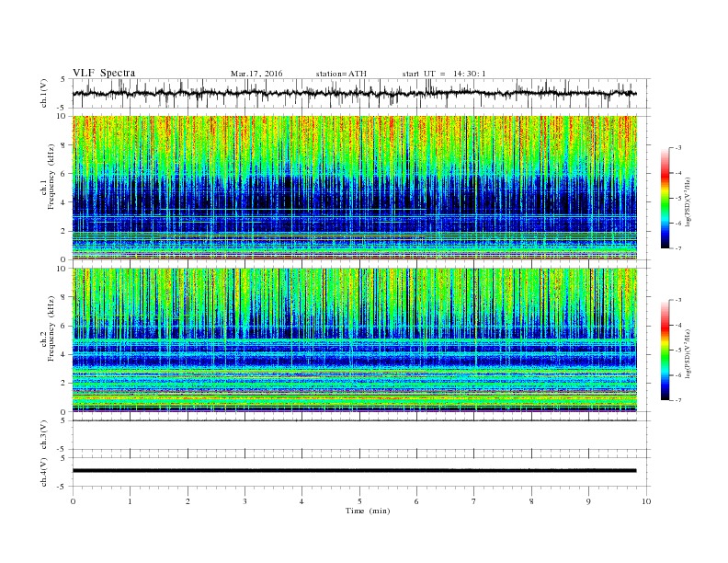Click the ch.2 spectrogram color scale bar

tap(665, 350)
